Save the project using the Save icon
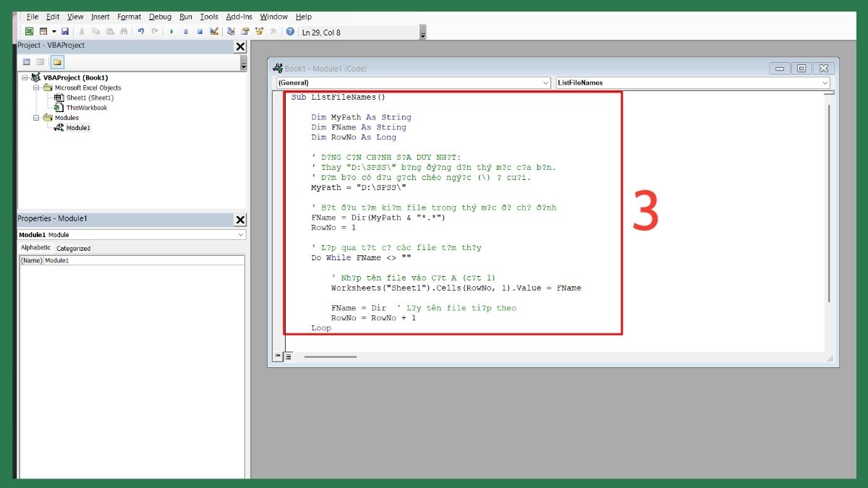Screen dimensions: 868x488 (x=65, y=31)
